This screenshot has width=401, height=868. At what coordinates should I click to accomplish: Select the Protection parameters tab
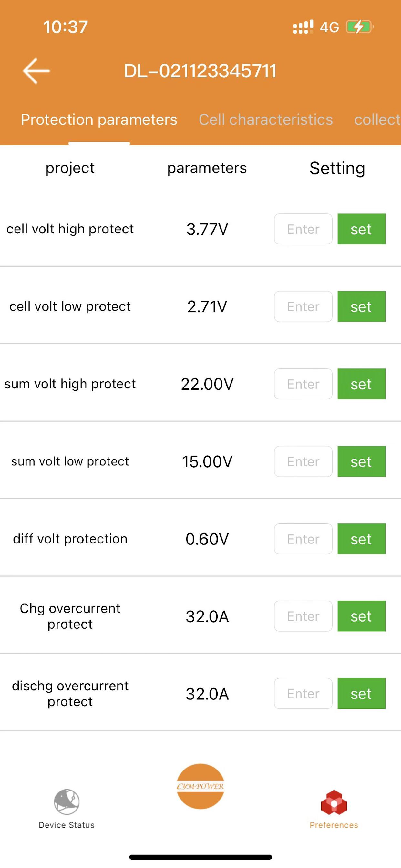tap(99, 119)
